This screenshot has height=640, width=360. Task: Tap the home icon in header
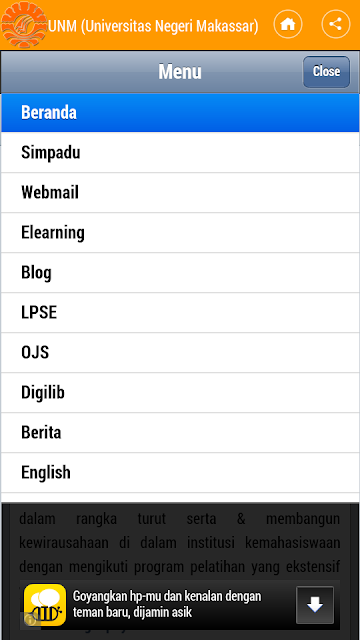coord(288,24)
